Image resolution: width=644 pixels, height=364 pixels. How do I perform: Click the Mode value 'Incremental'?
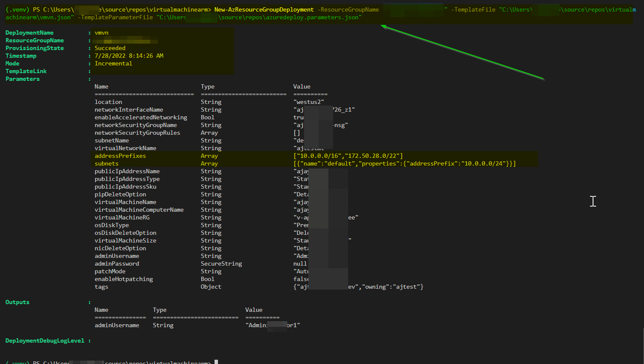point(113,64)
